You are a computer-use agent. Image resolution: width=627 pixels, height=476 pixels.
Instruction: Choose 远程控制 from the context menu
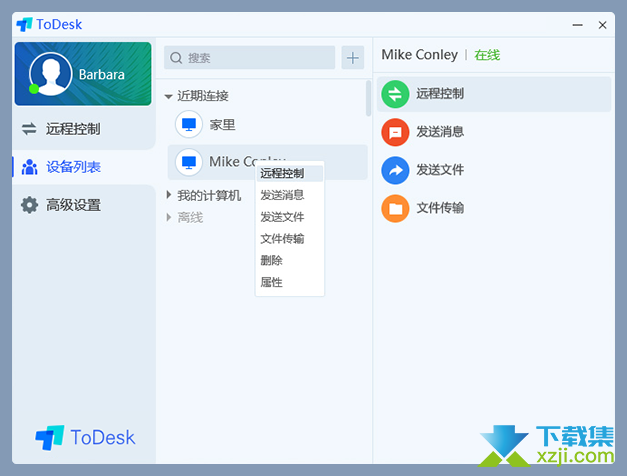click(x=283, y=173)
